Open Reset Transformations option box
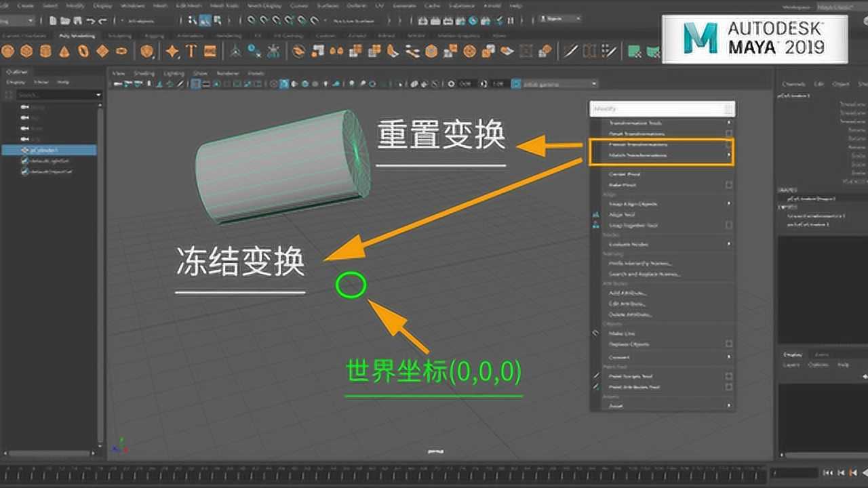Image resolution: width=868 pixels, height=488 pixels. (729, 134)
